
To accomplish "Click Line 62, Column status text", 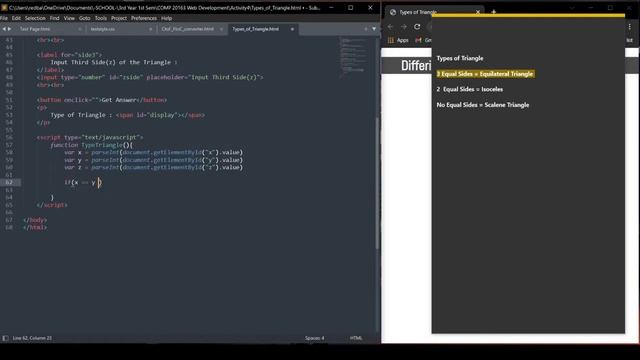I will click(32, 338).
